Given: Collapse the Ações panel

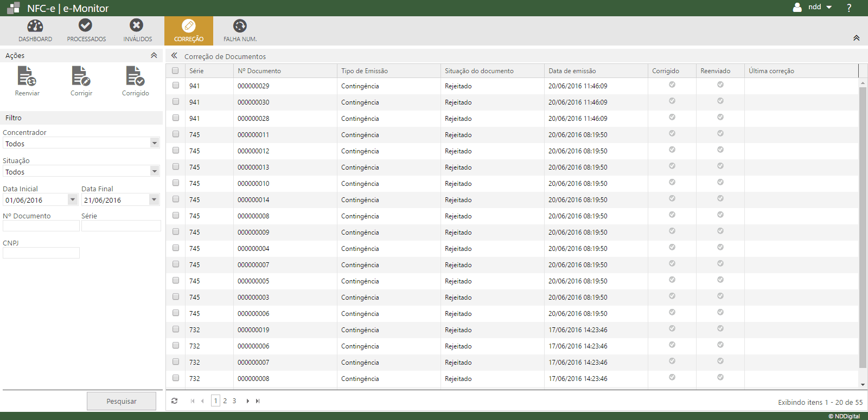Looking at the screenshot, I should [x=154, y=55].
